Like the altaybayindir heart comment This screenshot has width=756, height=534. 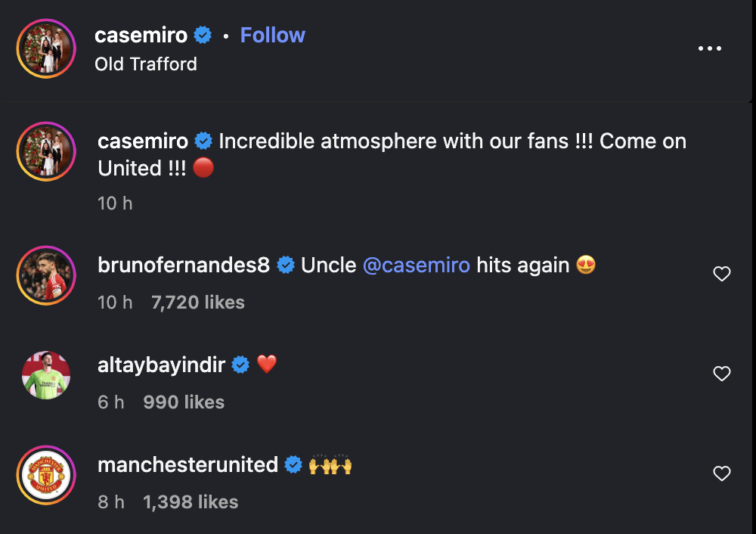click(722, 374)
